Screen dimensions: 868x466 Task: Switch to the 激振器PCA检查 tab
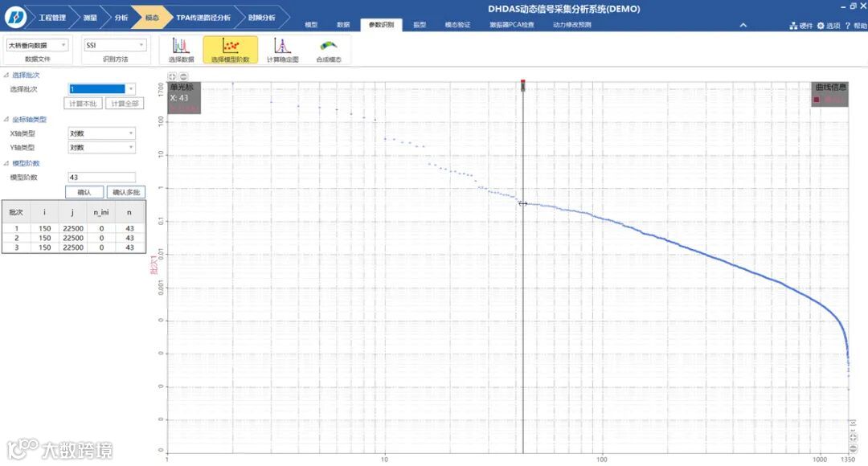pos(511,25)
